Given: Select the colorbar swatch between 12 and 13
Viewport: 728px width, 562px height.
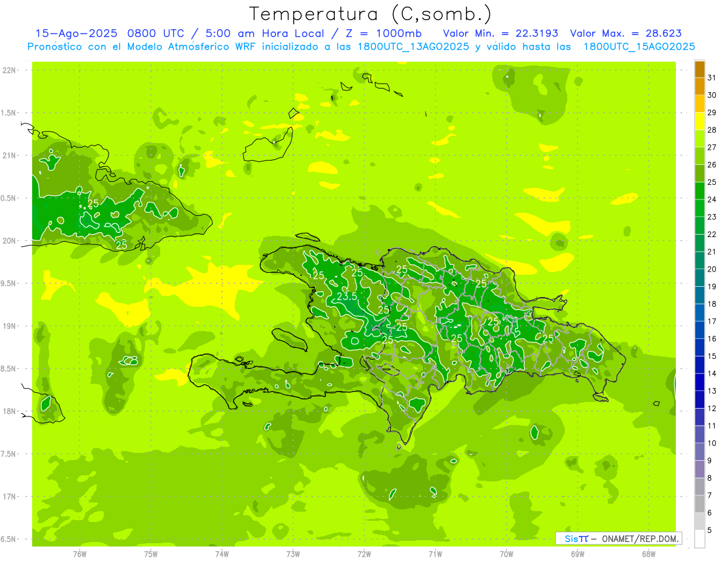Looking at the screenshot, I should point(699,400).
